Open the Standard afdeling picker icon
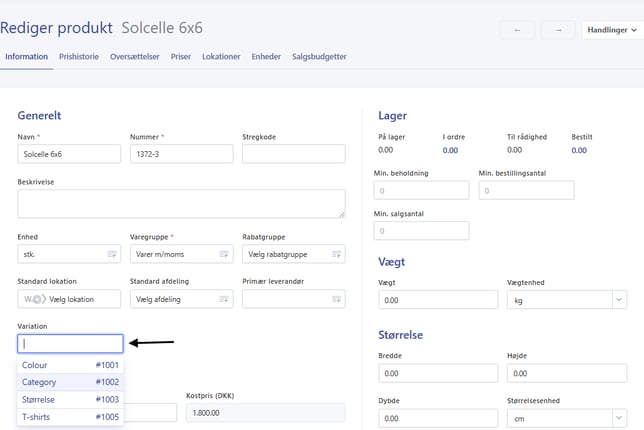Image resolution: width=644 pixels, height=430 pixels. 224,299
